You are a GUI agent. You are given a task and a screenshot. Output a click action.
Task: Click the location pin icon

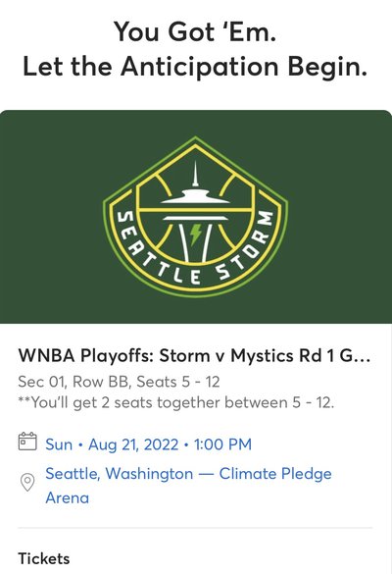27,482
